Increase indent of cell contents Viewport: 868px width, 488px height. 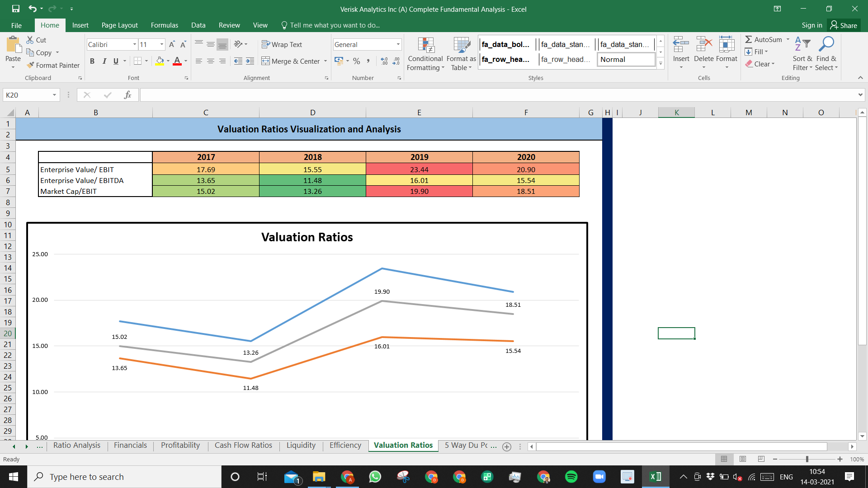[x=250, y=61]
